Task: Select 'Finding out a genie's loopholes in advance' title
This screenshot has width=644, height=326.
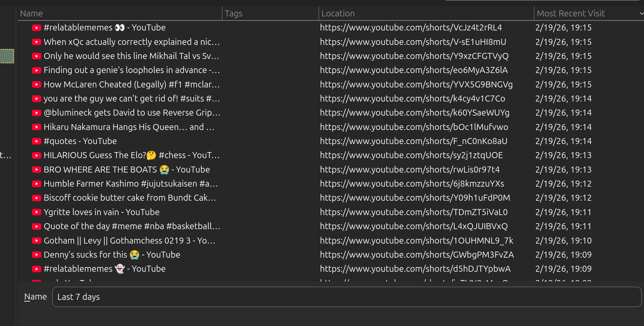Action: [x=132, y=70]
